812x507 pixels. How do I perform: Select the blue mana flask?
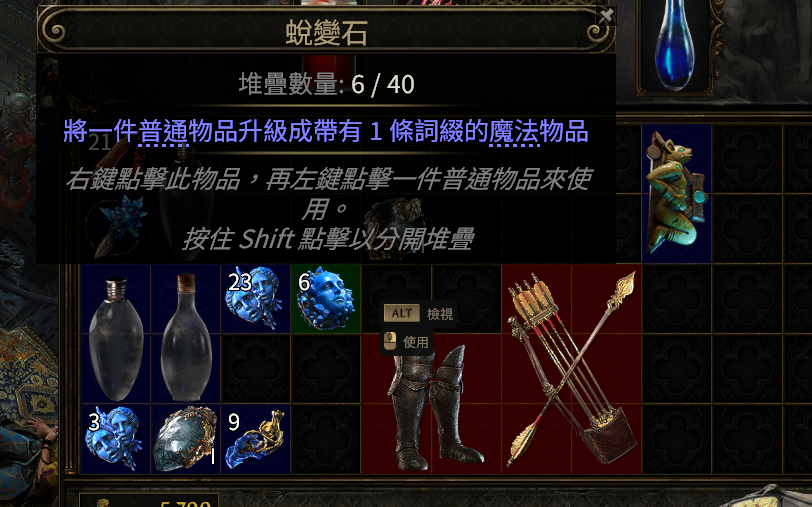(675, 46)
